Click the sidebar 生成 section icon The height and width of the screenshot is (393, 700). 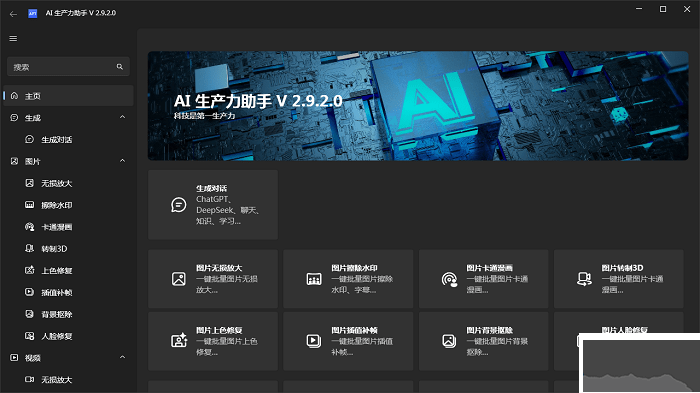[x=14, y=117]
